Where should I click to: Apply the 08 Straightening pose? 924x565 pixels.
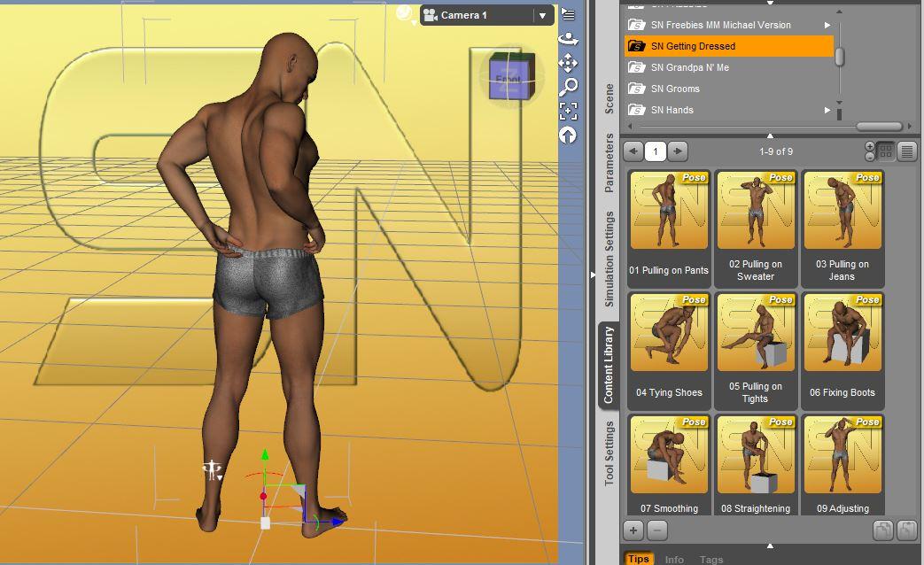tap(756, 464)
